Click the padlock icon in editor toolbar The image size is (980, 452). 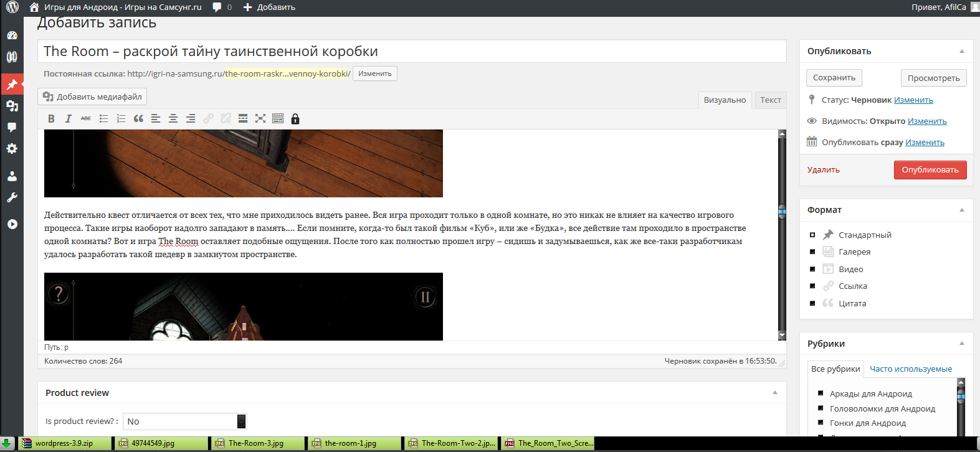[295, 119]
